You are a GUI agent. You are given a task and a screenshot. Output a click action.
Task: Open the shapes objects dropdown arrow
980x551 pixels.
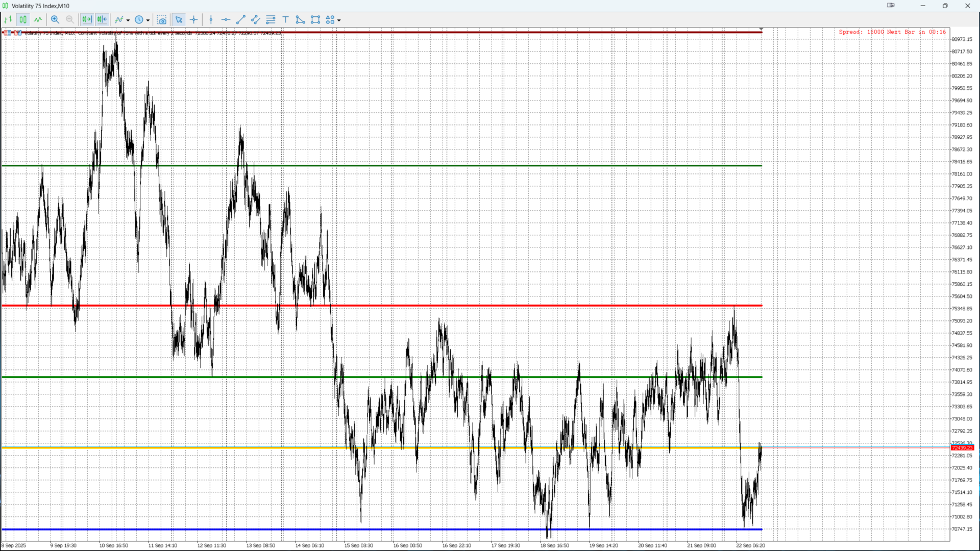point(339,20)
